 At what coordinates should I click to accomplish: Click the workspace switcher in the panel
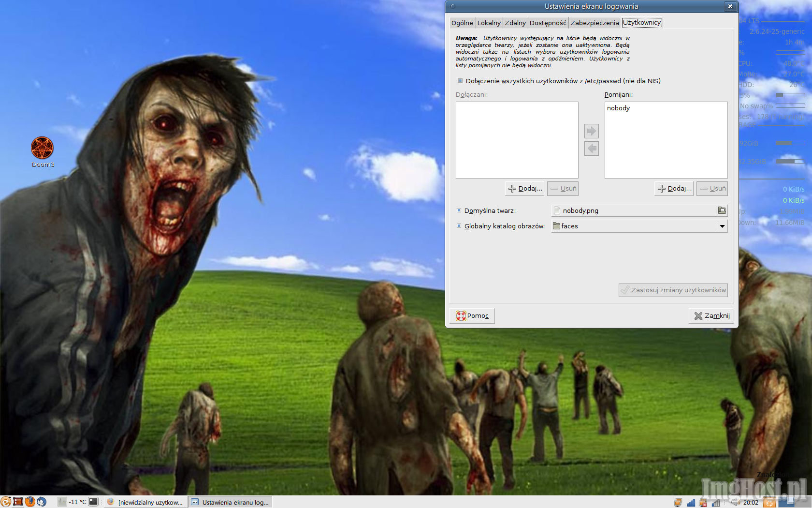795,502
